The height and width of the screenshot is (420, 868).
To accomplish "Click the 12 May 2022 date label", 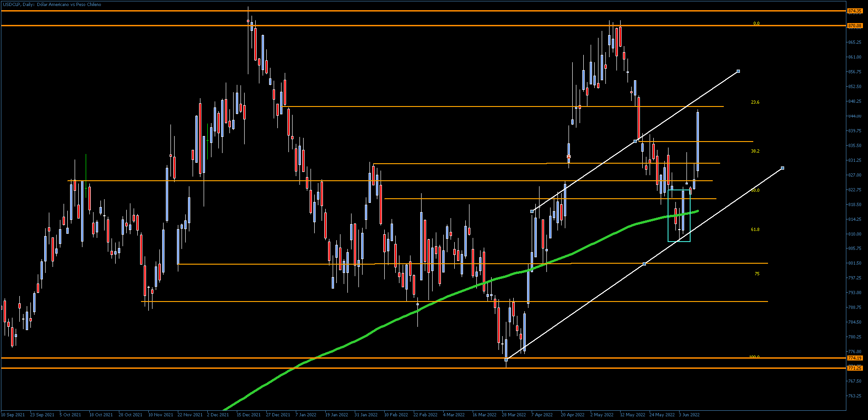I will click(x=632, y=415).
